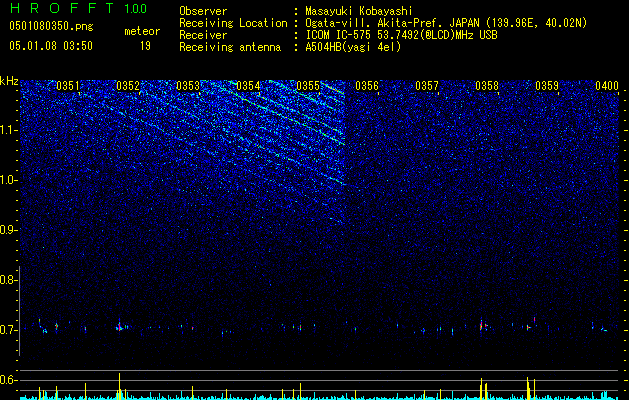Viewport: 629px width, 400px height.
Task: Click the 0358 time marker
Action: point(487,86)
